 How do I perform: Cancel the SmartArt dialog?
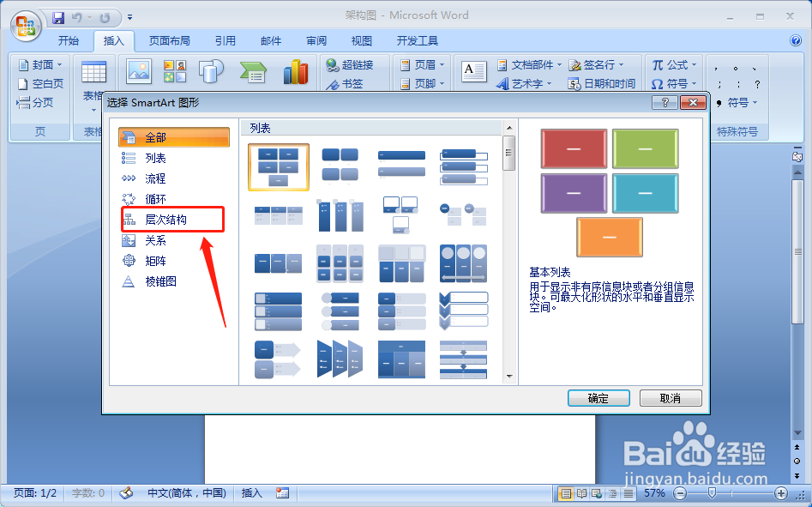tap(670, 397)
